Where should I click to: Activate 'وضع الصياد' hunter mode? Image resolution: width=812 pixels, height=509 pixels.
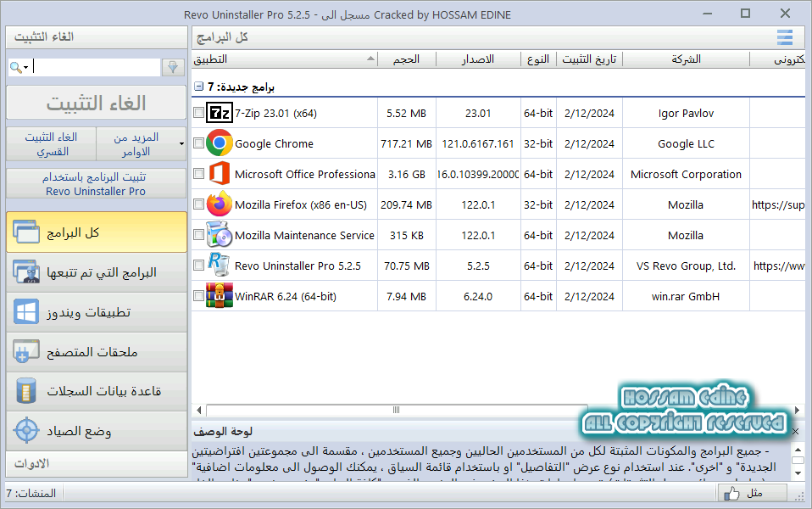click(97, 431)
